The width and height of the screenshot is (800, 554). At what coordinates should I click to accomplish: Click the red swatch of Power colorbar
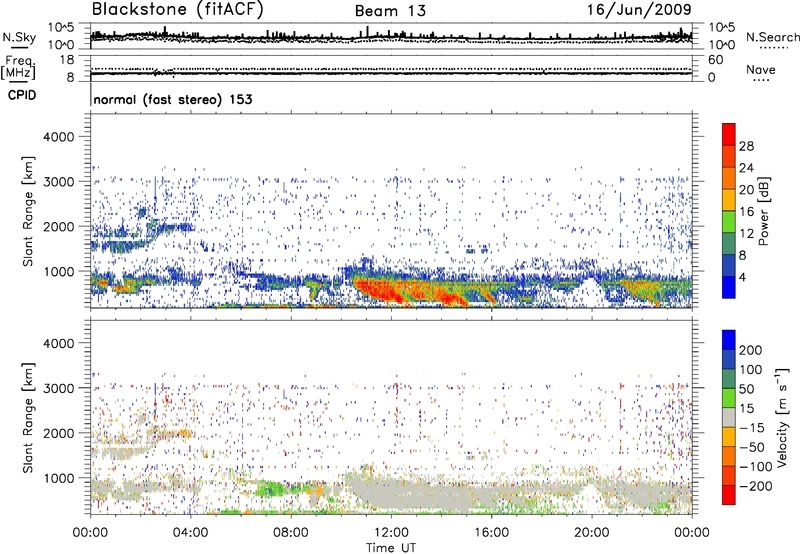click(729, 134)
